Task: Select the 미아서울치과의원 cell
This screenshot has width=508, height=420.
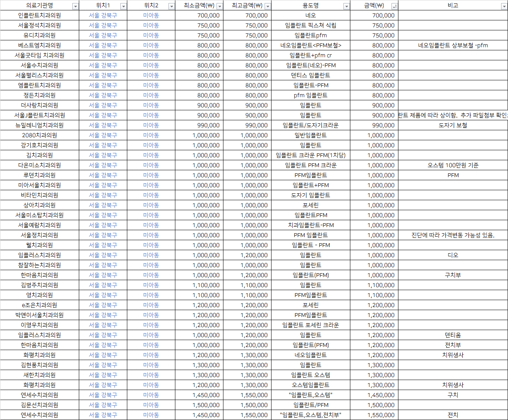Action: [x=40, y=185]
